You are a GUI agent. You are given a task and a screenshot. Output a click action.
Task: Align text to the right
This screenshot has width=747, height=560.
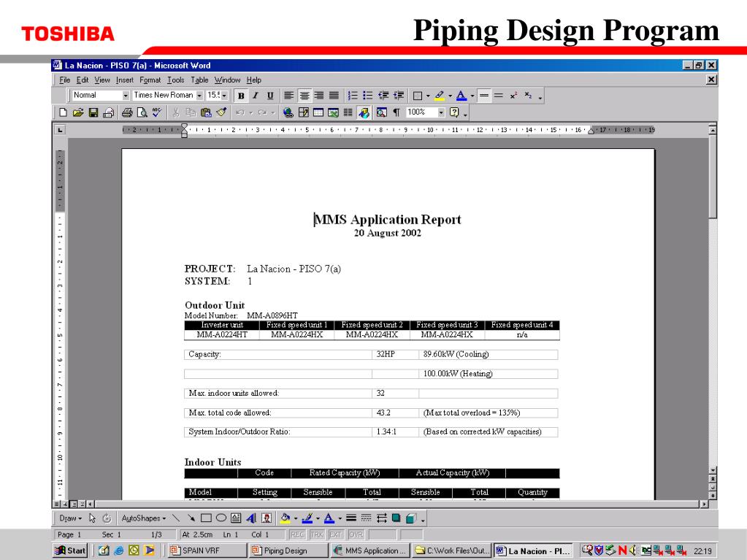click(319, 96)
